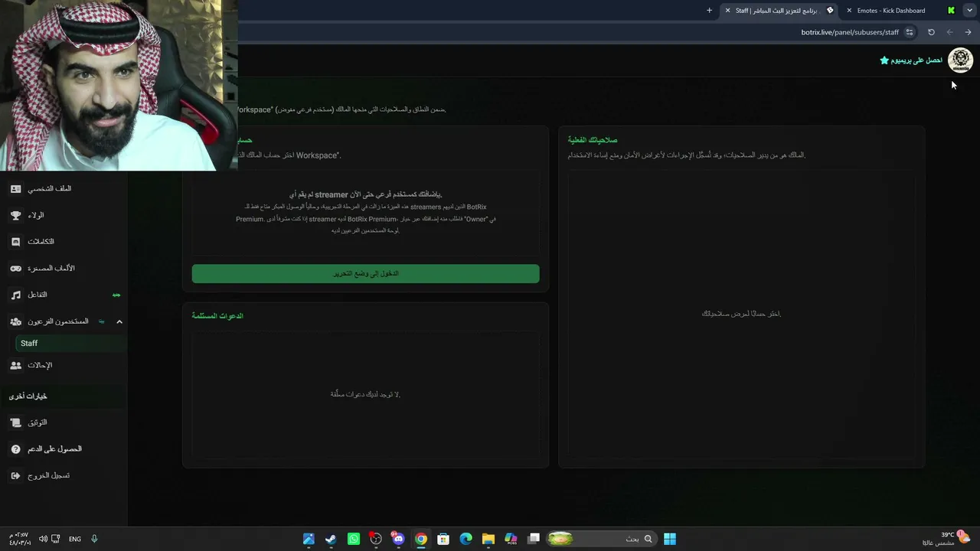The height and width of the screenshot is (551, 980).
Task: Go back using the browser back arrow
Action: tap(949, 32)
